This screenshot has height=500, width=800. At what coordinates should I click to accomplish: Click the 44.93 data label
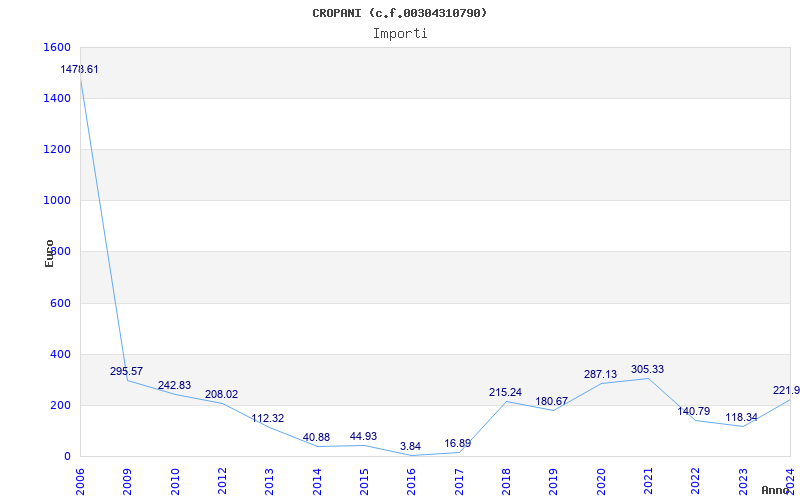(363, 436)
